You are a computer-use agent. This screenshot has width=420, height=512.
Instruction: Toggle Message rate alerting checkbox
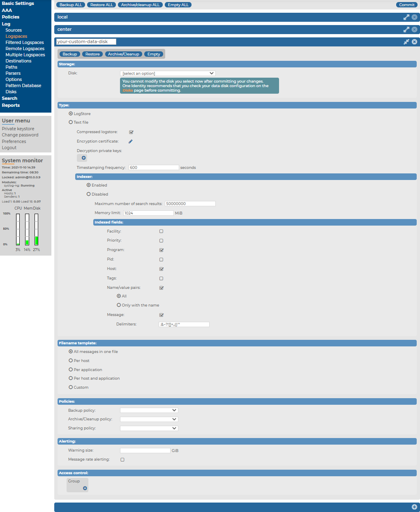122,459
